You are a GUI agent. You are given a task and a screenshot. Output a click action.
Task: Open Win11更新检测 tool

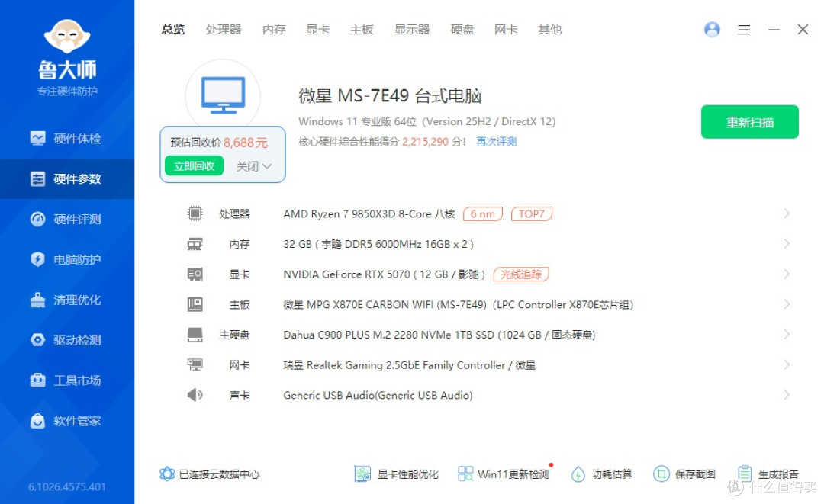[504, 474]
